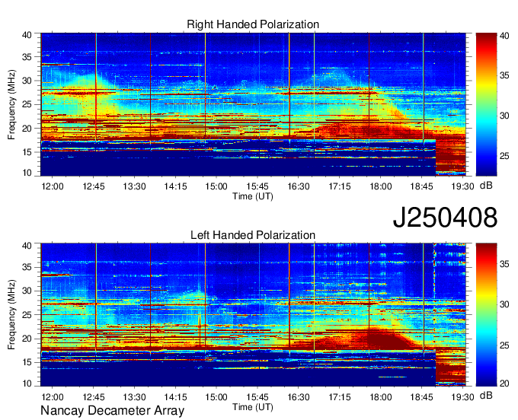Click the 30 dB label on top colorbar
Image resolution: width=518 pixels, height=420 pixels.
point(504,116)
